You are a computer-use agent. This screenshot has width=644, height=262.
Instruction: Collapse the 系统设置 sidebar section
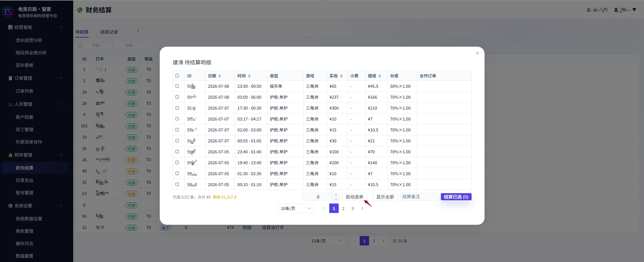coord(61,206)
